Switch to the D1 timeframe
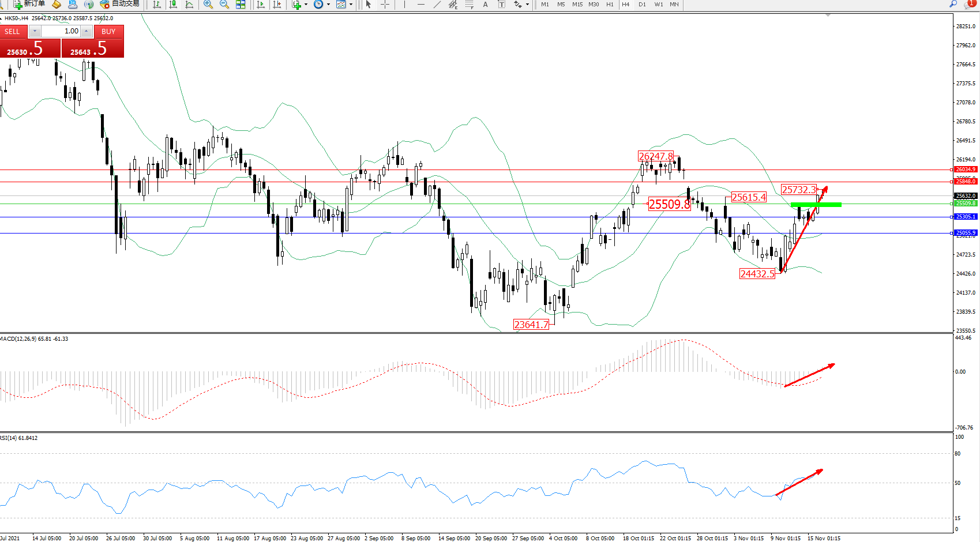The image size is (980, 542). pyautogui.click(x=642, y=5)
